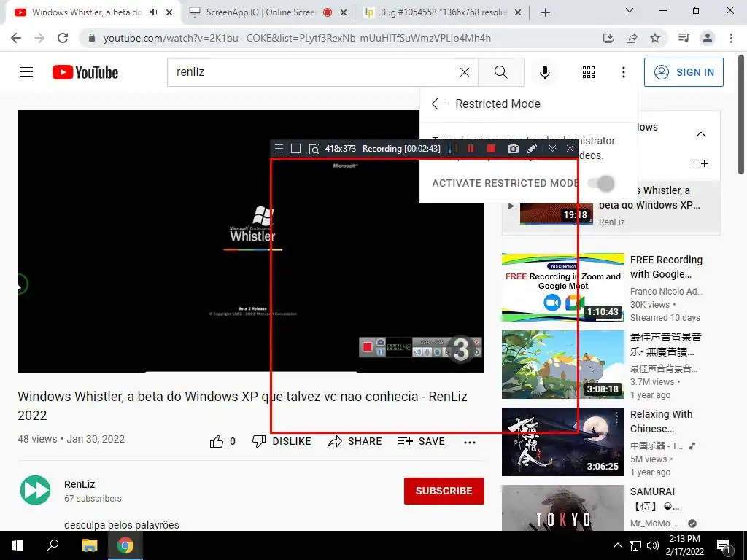Open taskbar volume control
Viewport: 747px width, 560px height.
[653, 545]
